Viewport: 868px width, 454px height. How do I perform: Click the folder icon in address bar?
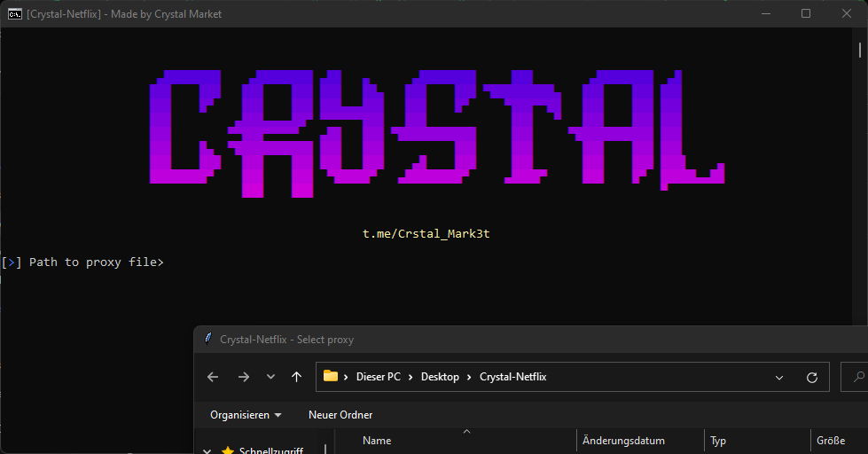331,376
